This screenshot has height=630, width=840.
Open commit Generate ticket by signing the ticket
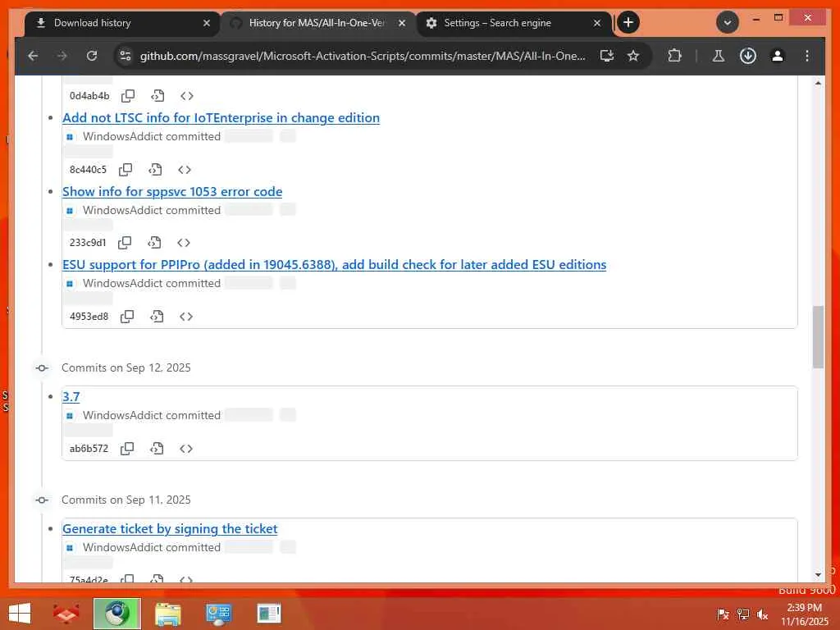[170, 529]
